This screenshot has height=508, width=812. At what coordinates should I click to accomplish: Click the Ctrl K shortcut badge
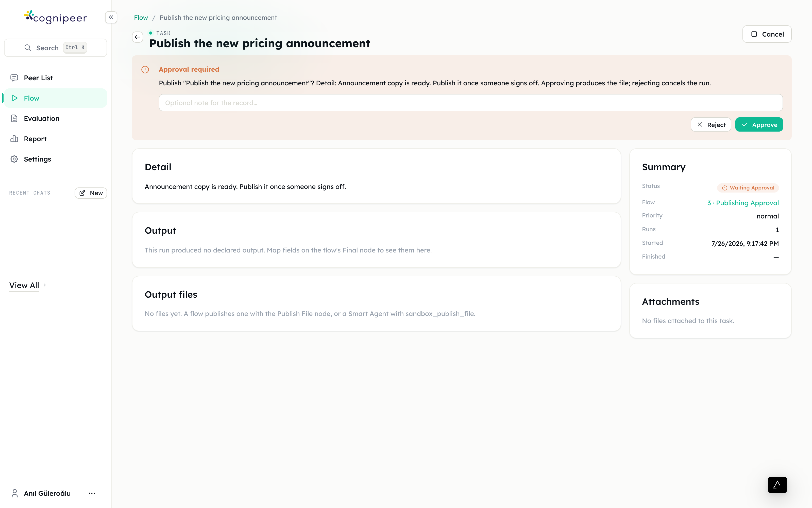(x=75, y=47)
